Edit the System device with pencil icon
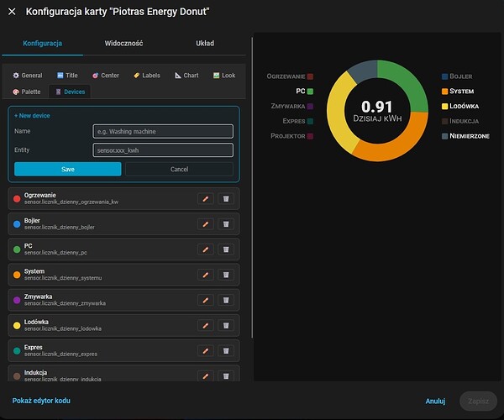This screenshot has width=504, height=420. (206, 275)
